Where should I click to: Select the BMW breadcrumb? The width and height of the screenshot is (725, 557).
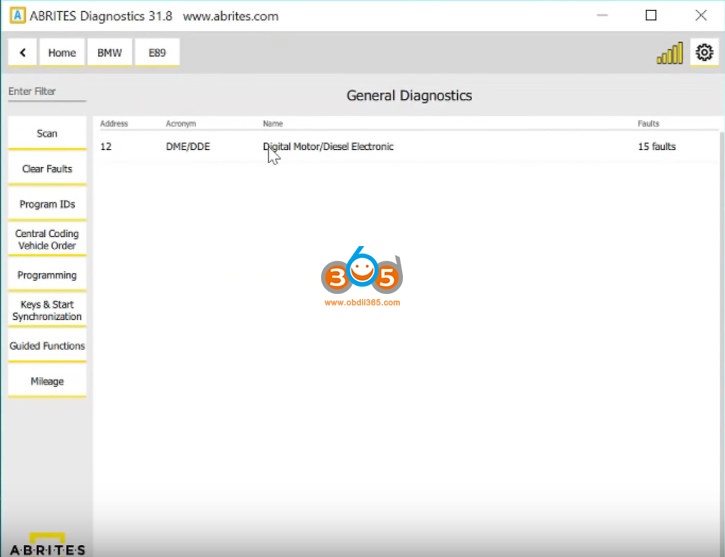pos(110,53)
